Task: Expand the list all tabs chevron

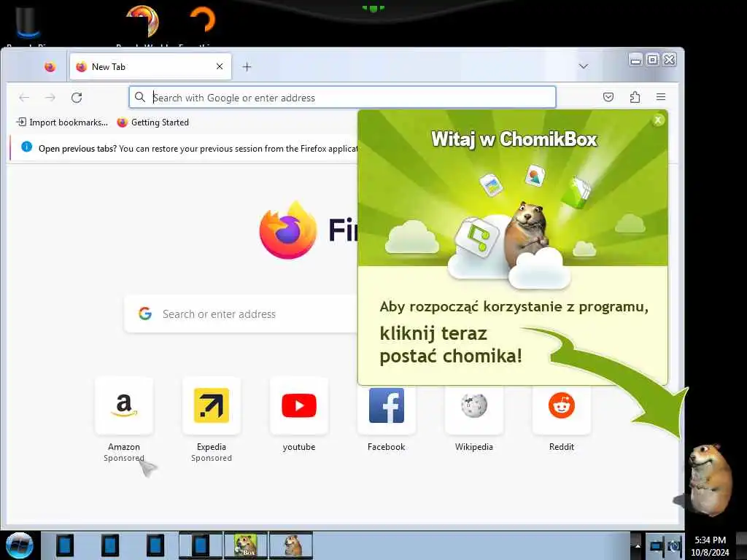Action: [x=584, y=66]
